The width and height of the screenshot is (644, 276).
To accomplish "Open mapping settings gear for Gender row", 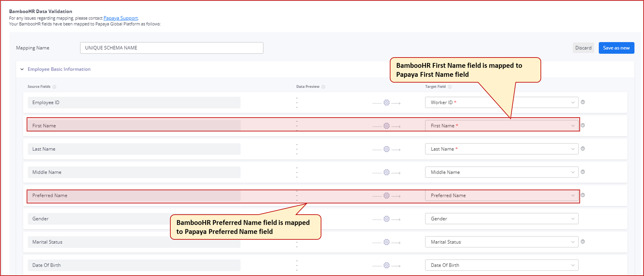I will click(x=387, y=219).
